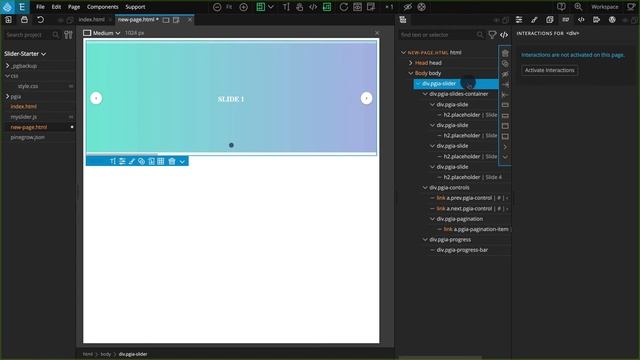Click the Activate Interactions button
This screenshot has width=640, height=360.
tap(549, 70)
